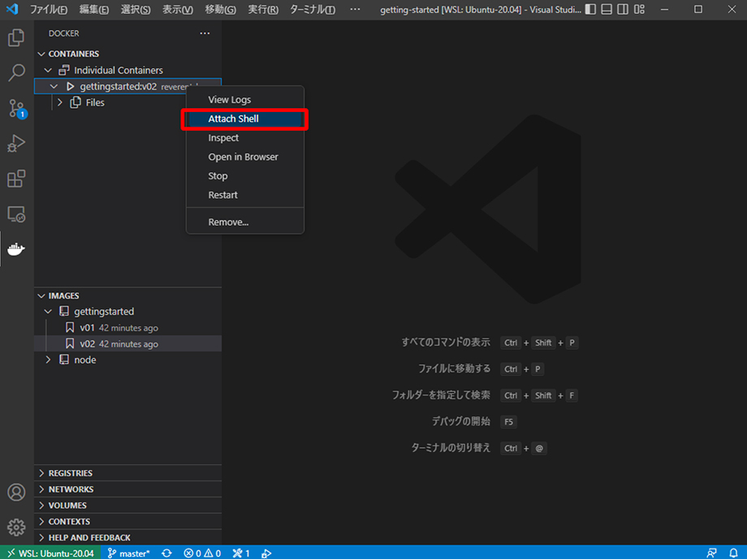This screenshot has width=747, height=560.
Task: Open Remote Explorer icon in activity bar
Action: click(16, 214)
